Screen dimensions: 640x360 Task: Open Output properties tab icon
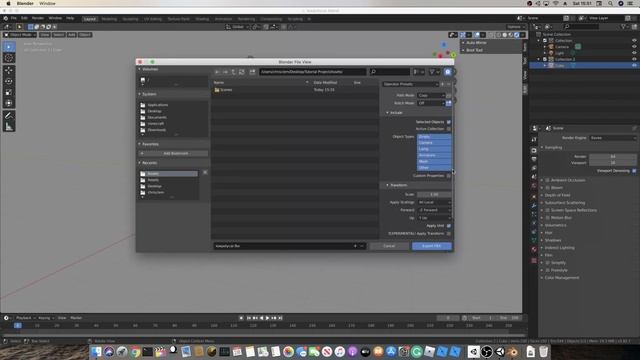[534, 159]
